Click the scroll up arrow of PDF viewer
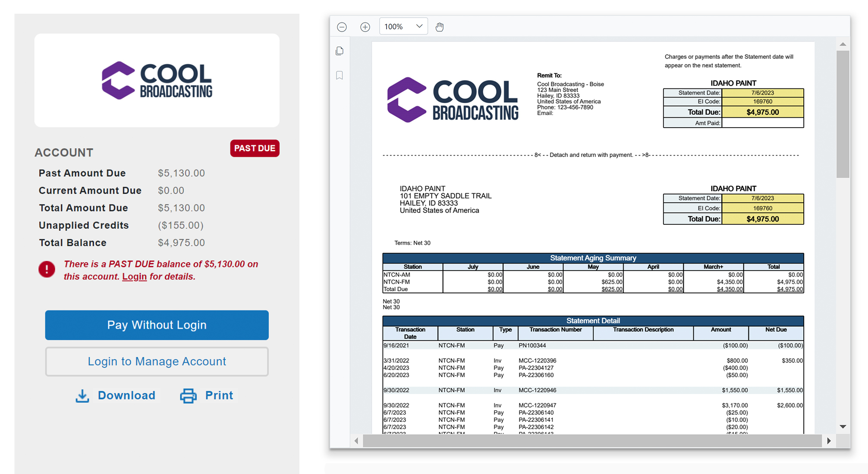Screen dimensions: 868x474 843,44
